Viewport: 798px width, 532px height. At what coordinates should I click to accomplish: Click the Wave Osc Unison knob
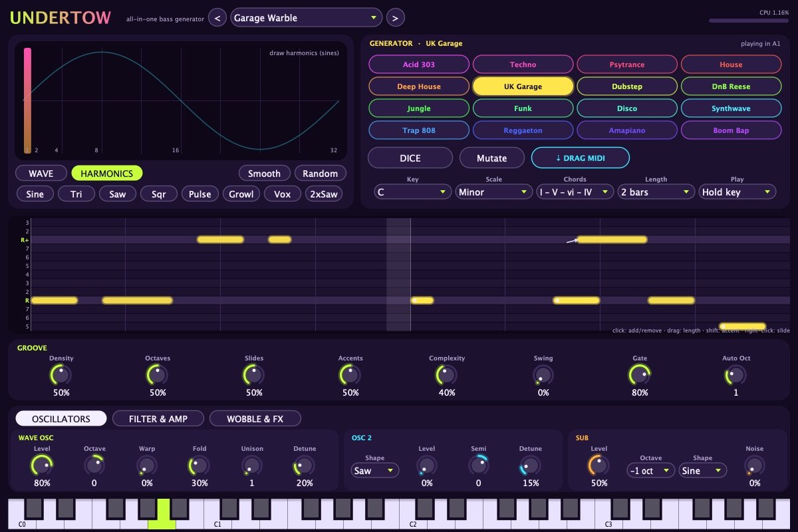(252, 465)
